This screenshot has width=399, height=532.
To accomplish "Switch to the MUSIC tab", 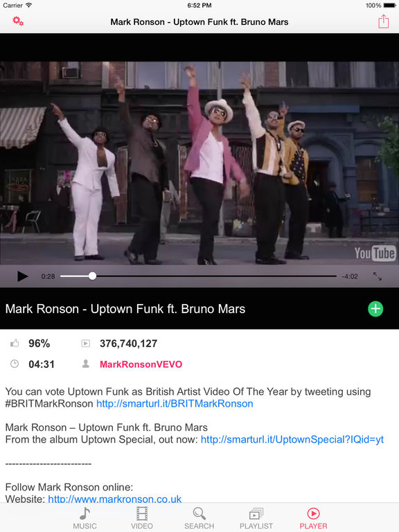I will tap(85, 518).
